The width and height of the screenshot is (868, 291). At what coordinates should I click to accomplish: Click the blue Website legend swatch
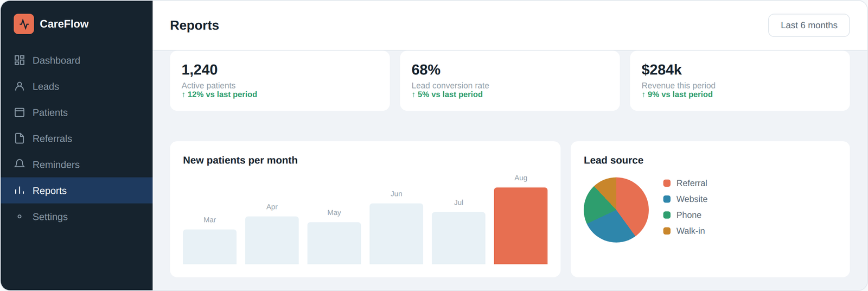coord(667,199)
